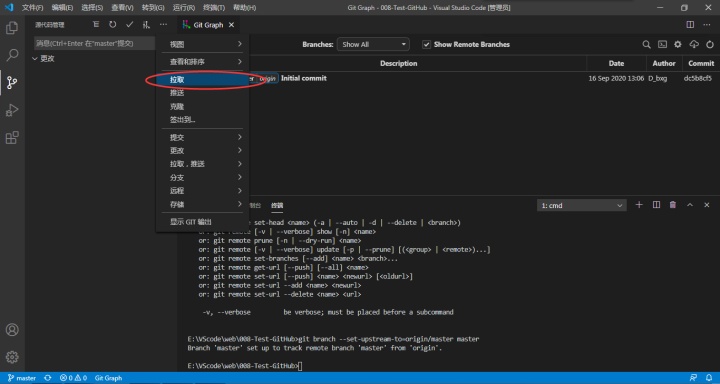Toggle Show Remote Branches checkbox
This screenshot has height=384, width=720.
[427, 45]
